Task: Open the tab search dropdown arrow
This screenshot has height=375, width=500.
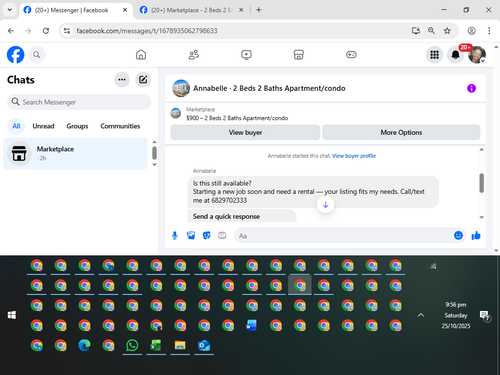Action: 10,10
